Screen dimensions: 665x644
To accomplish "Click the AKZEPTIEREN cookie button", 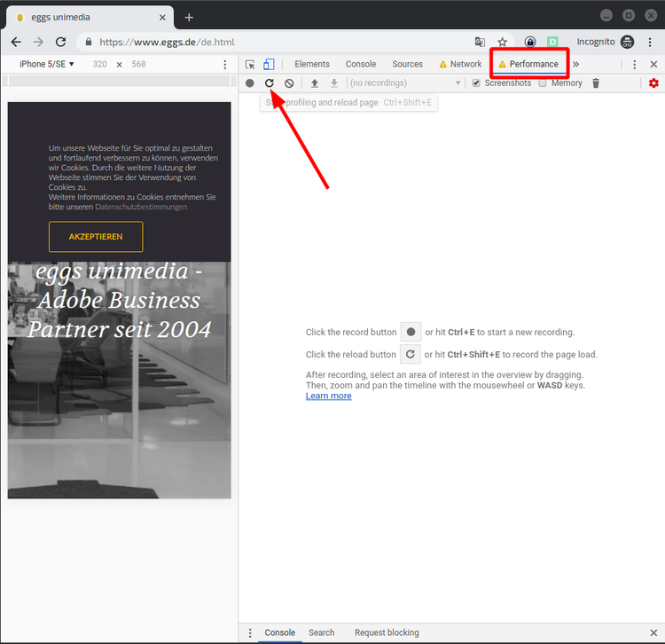I will (96, 237).
